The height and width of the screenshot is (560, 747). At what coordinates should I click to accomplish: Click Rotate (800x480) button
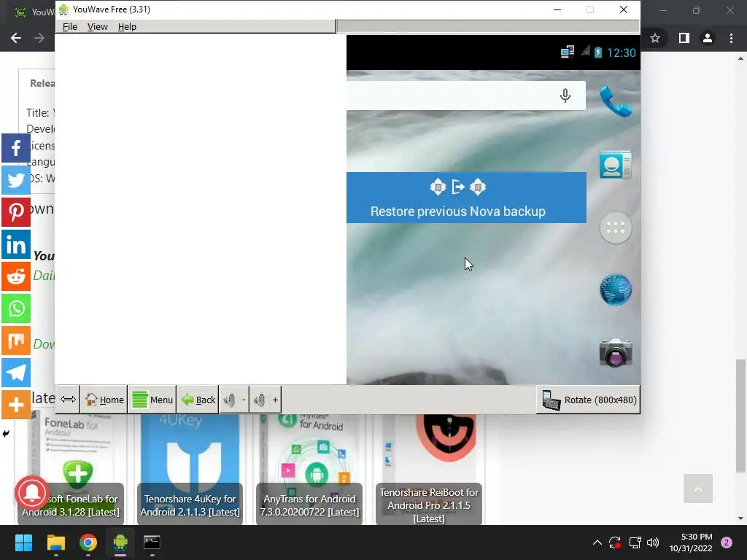589,400
